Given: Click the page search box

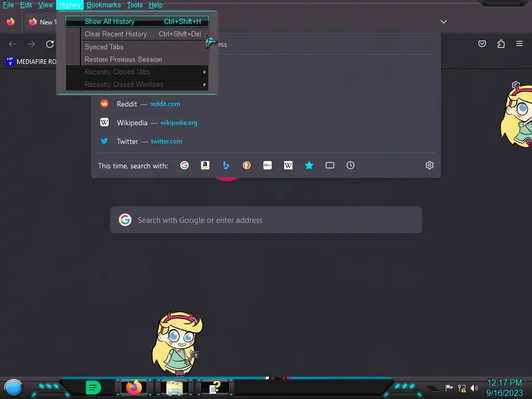Looking at the screenshot, I should [x=266, y=220].
